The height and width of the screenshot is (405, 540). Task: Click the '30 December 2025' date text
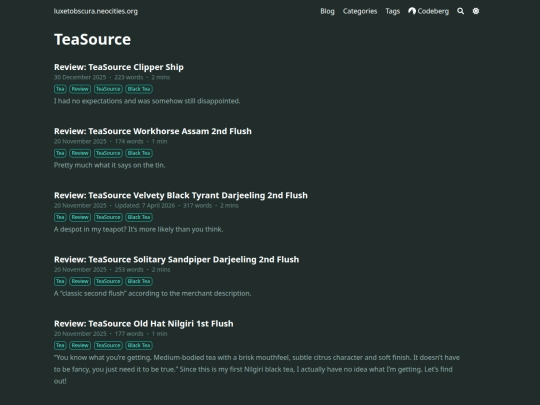point(80,77)
